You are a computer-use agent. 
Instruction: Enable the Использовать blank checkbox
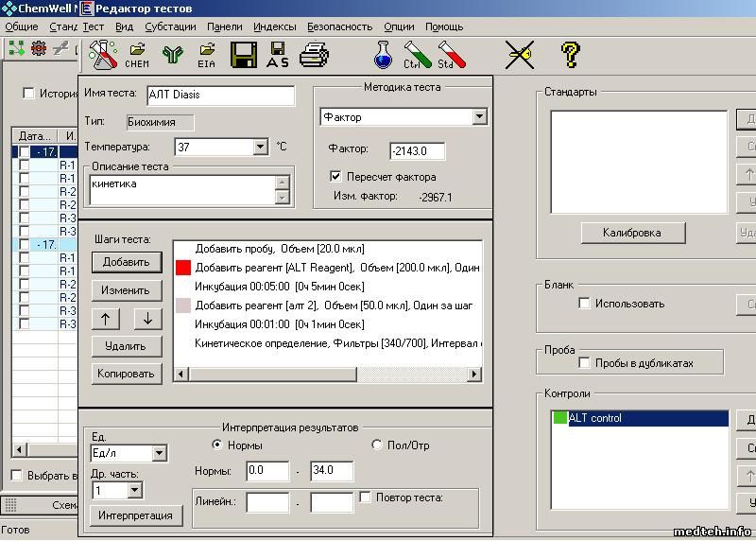pyautogui.click(x=585, y=304)
